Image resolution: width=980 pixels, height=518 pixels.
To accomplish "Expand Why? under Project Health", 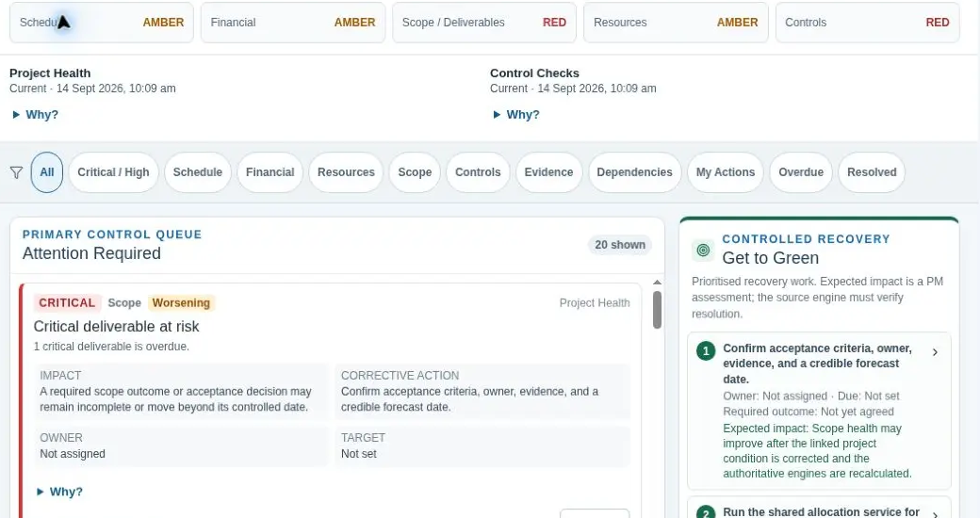I will 36,114.
